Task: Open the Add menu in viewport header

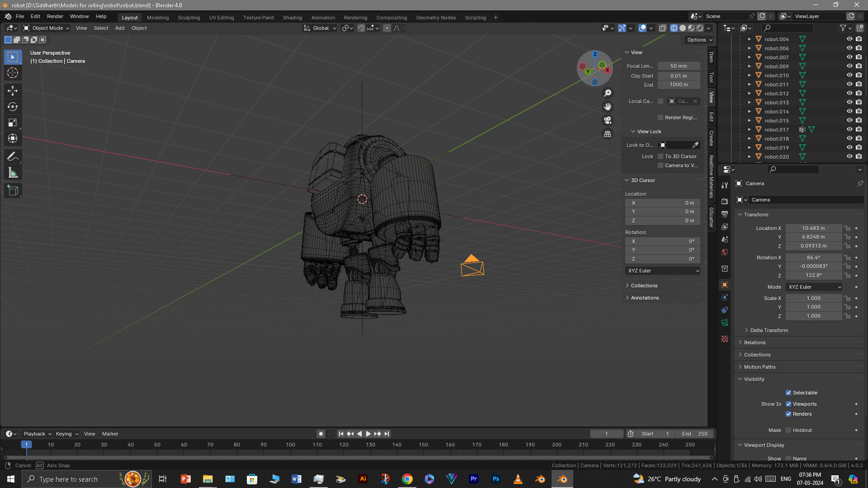Action: 120,28
